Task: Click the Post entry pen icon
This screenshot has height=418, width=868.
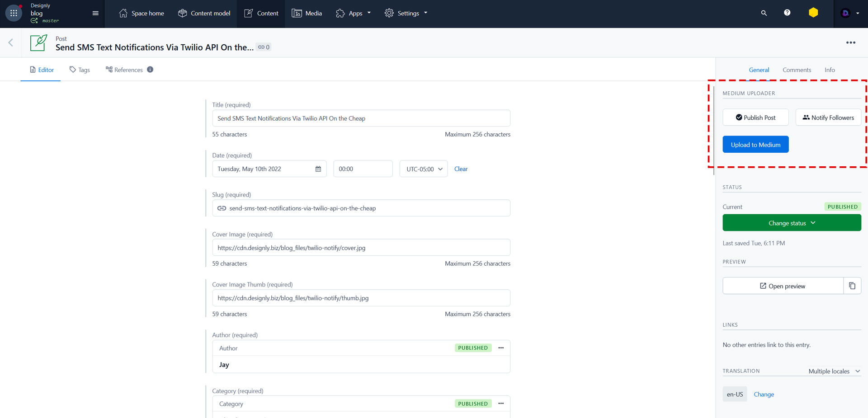Action: point(38,42)
